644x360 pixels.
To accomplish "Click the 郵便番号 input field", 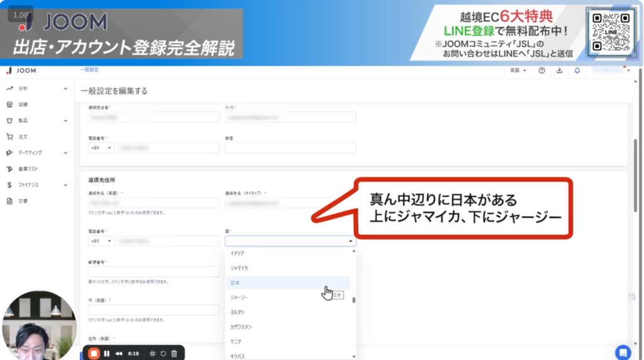I will 153,272.
